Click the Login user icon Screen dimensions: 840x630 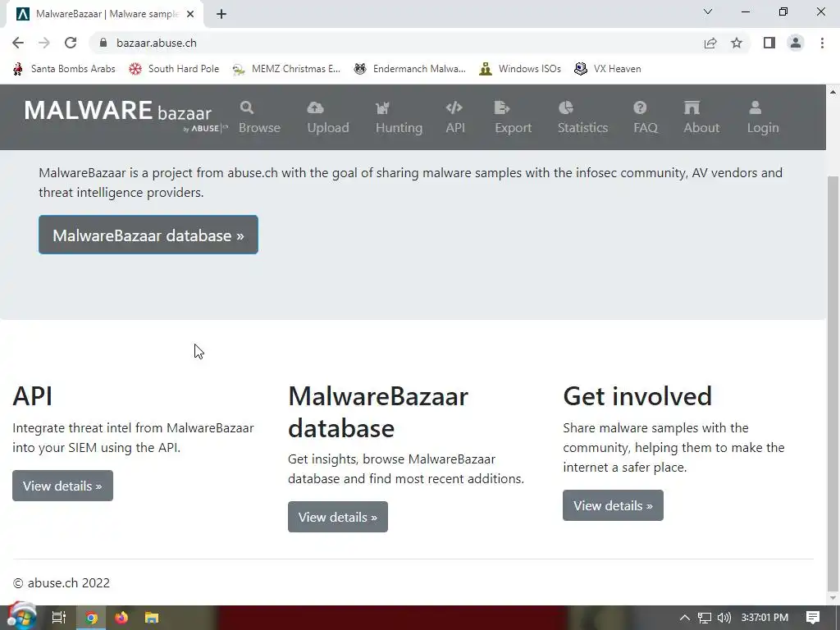pyautogui.click(x=755, y=107)
